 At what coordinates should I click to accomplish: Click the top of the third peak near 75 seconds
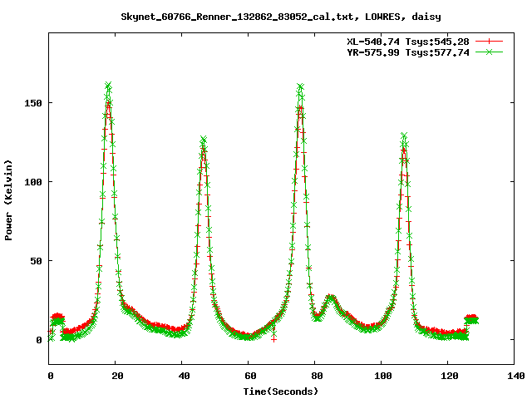coord(300,86)
